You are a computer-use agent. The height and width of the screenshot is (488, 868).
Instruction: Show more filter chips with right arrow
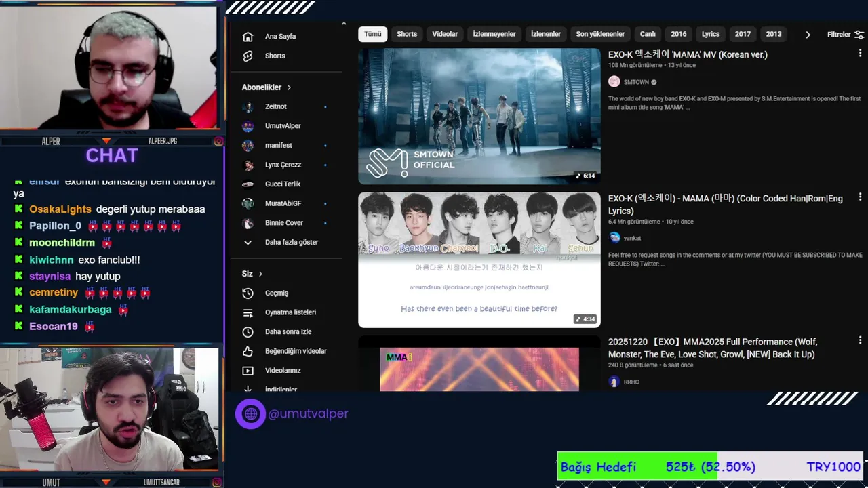click(807, 35)
